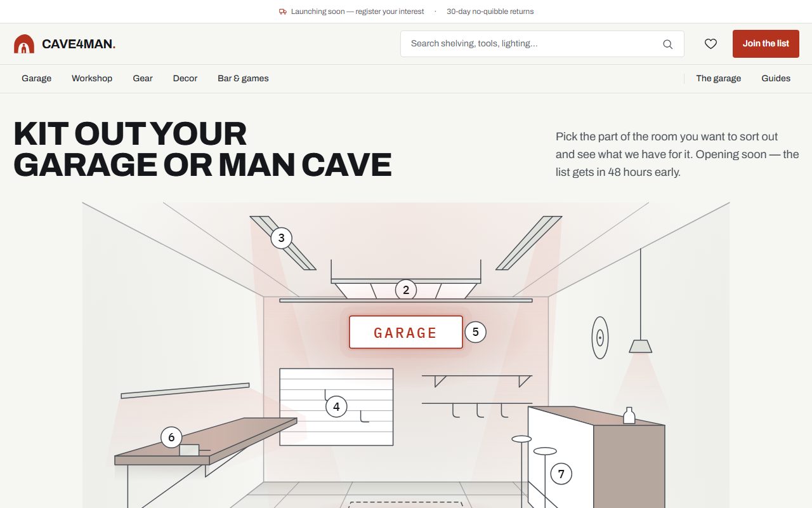Select hotspot 4 on the slatwall panel
This screenshot has width=812, height=508.
(336, 406)
